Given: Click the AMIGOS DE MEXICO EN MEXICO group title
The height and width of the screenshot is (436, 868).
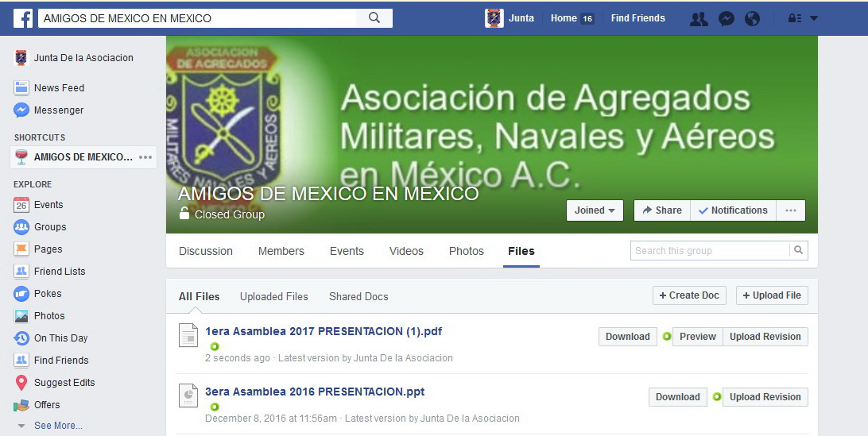Looking at the screenshot, I should [x=328, y=194].
